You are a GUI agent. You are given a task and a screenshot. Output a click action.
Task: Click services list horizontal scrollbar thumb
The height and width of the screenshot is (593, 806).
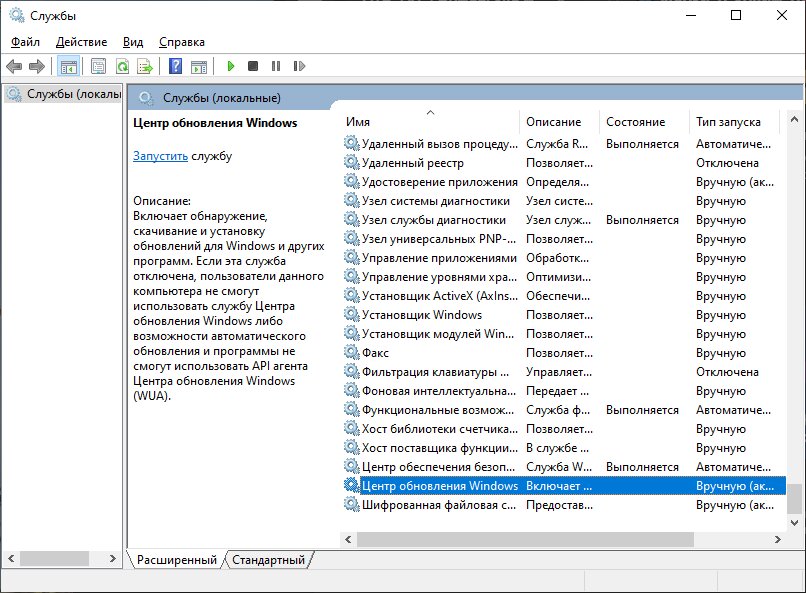525,540
